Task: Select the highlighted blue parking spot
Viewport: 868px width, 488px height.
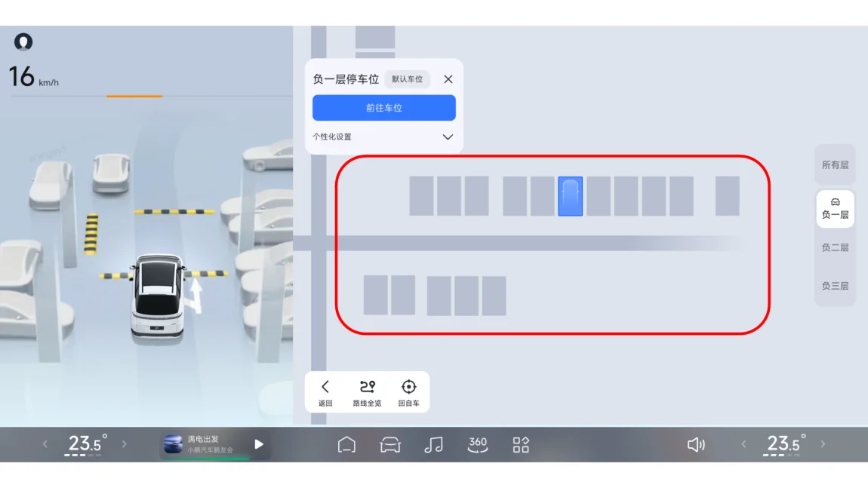Action: [x=570, y=197]
